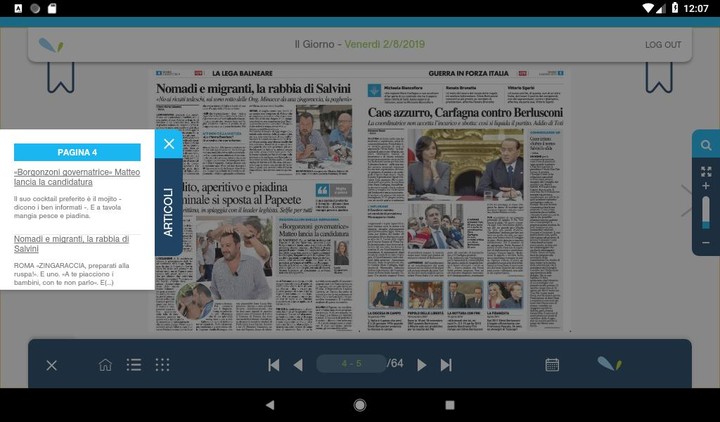Open the Borgonzoni governatrice article link
This screenshot has height=422, width=720.
point(77,177)
